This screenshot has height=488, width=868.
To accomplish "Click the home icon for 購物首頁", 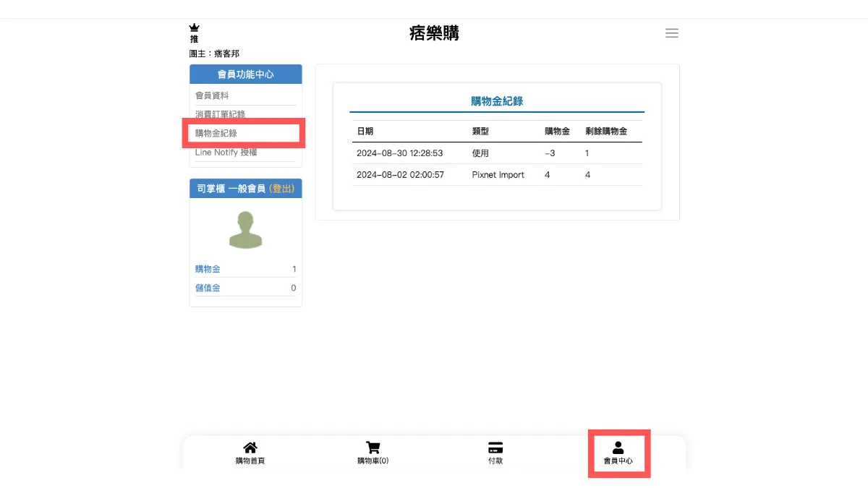I will 250,448.
